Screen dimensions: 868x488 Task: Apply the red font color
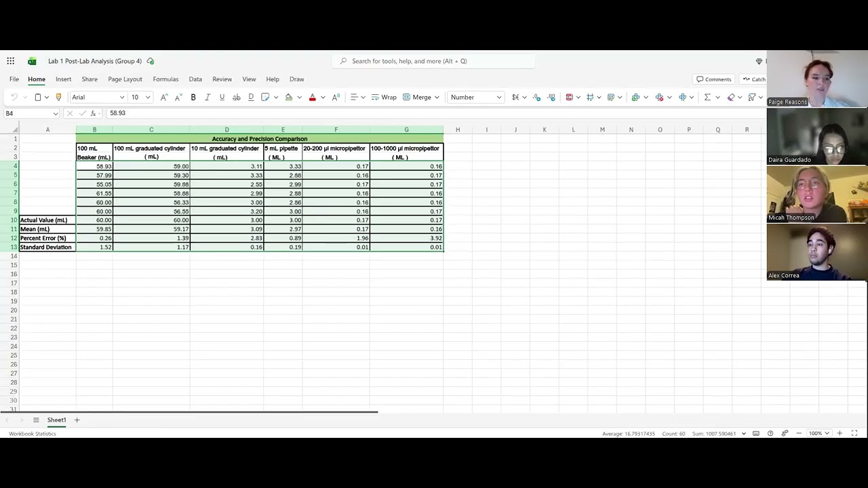point(313,98)
